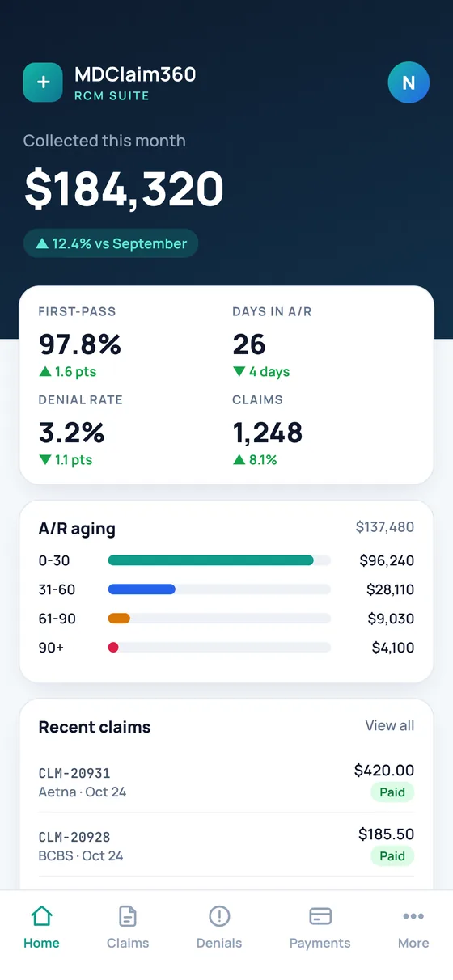
Task: Click the View all link
Action: click(x=390, y=725)
